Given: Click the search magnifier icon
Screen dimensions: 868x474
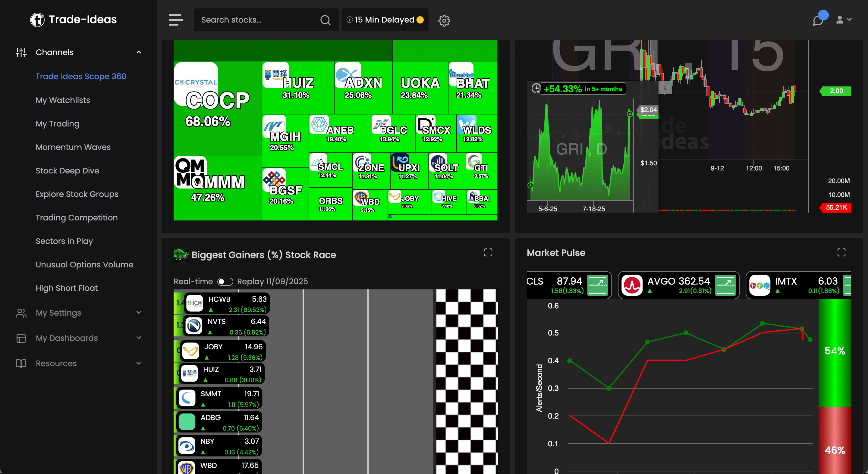Looking at the screenshot, I should click(x=325, y=20).
